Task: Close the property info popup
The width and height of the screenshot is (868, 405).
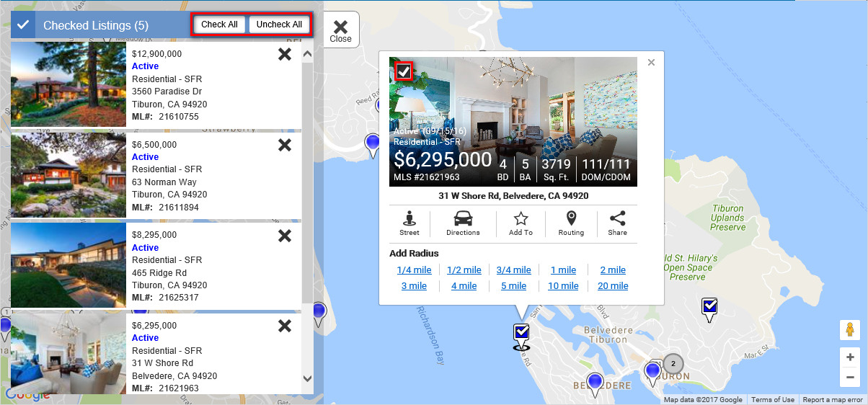Action: (651, 63)
